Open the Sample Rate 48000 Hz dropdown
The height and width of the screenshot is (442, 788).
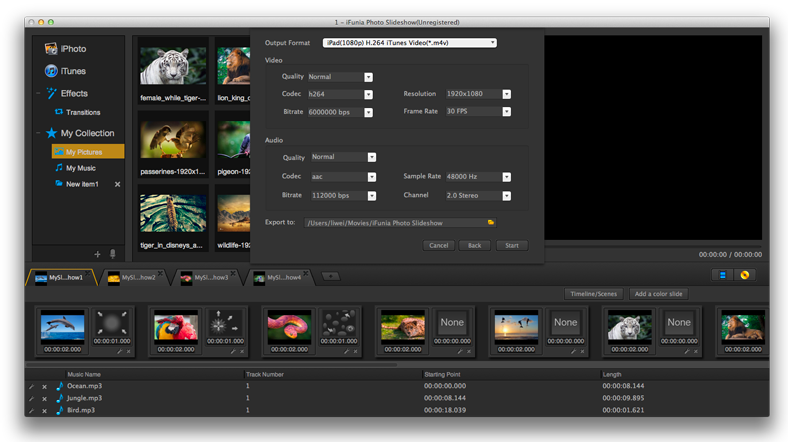click(x=507, y=177)
